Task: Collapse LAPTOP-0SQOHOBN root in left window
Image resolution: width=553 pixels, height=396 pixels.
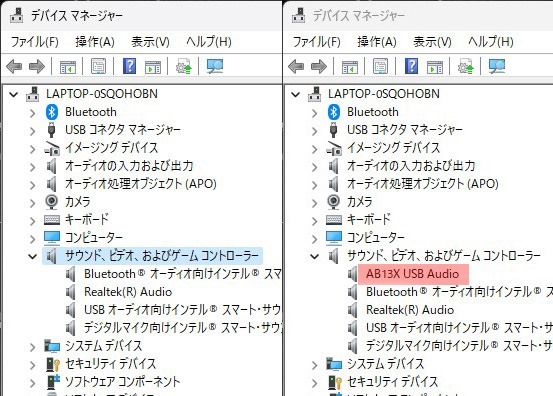Action: coord(13,95)
